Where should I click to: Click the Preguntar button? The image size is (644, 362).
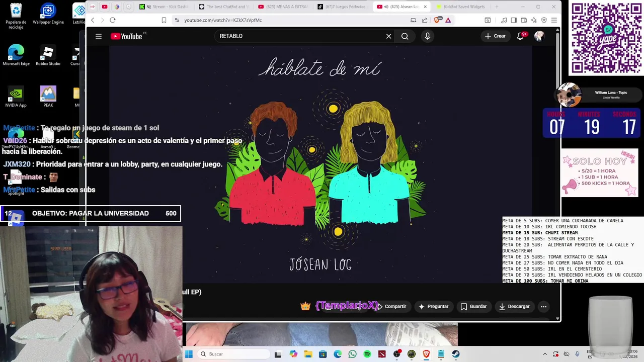[x=433, y=306]
